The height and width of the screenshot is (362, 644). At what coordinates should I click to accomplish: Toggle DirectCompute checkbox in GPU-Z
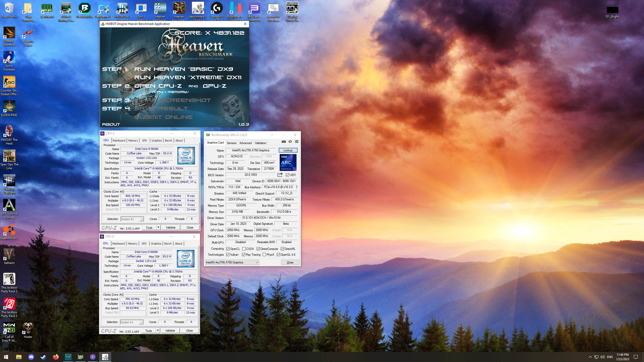(x=258, y=249)
